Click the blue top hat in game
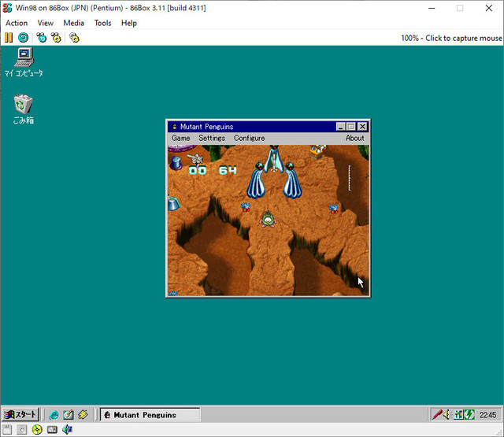Image resolution: width=504 pixels, height=437 pixels. click(176, 163)
